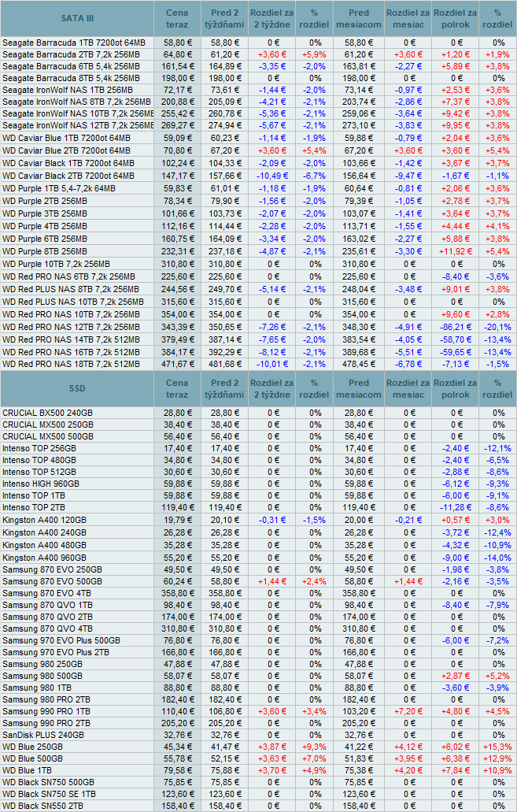Viewport: 517px width, 812px height.
Task: Click the -86,21 € half-year difference cell
Action: 456,328
